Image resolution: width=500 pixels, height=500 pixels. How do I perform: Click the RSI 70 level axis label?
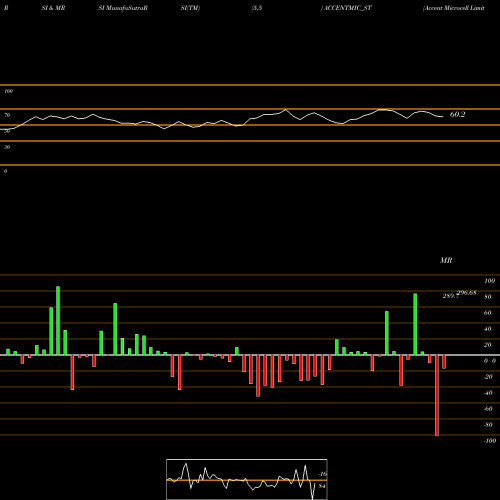[7, 115]
